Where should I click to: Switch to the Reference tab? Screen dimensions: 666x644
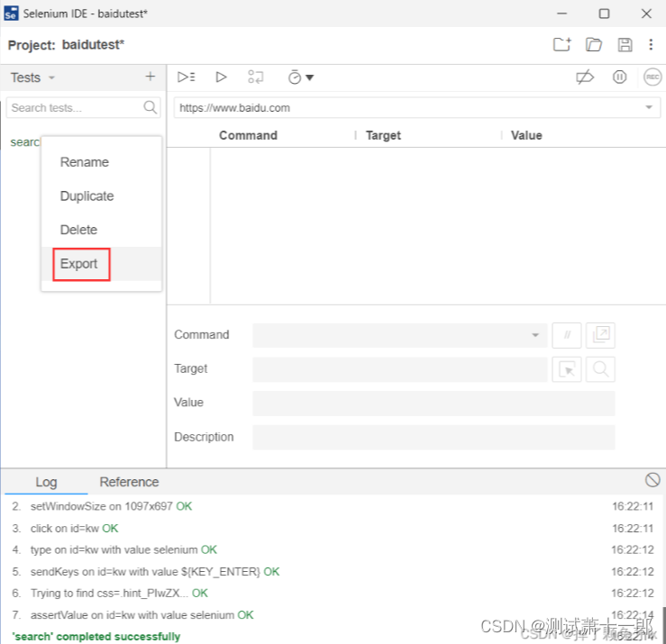point(129,482)
